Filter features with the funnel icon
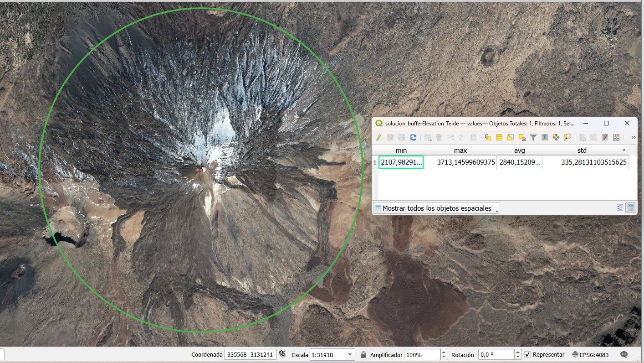 click(x=533, y=137)
